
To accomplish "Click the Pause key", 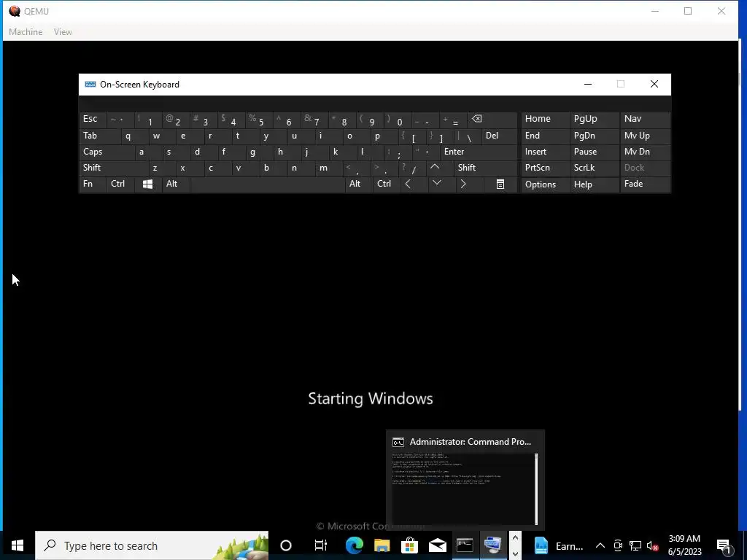I will pyautogui.click(x=595, y=152).
